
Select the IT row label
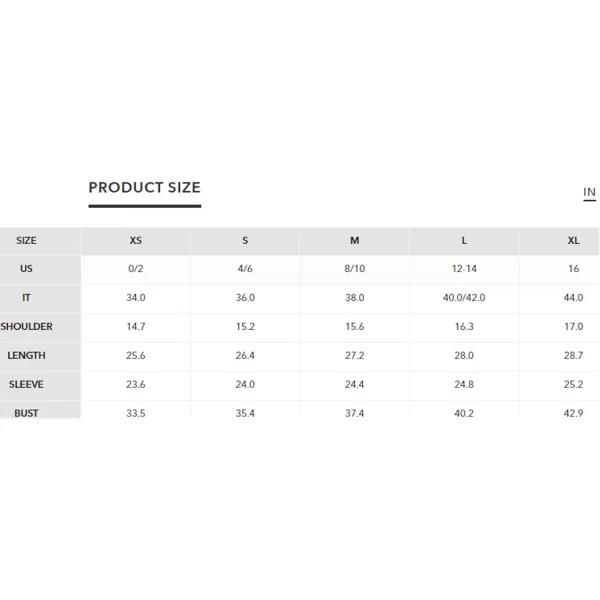pyautogui.click(x=26, y=298)
